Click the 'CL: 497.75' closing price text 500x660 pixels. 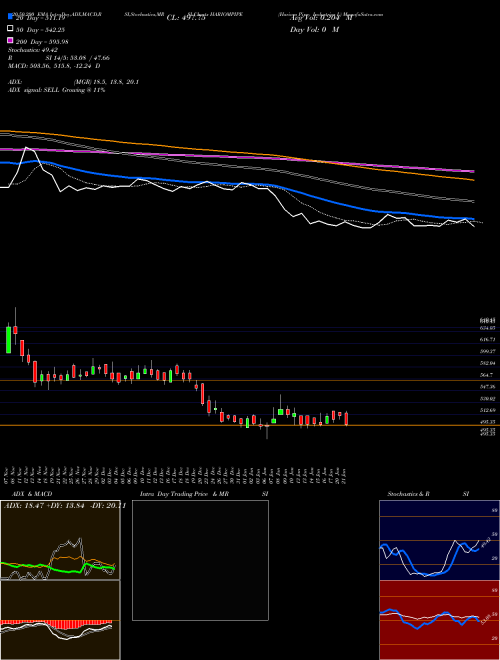point(186,18)
